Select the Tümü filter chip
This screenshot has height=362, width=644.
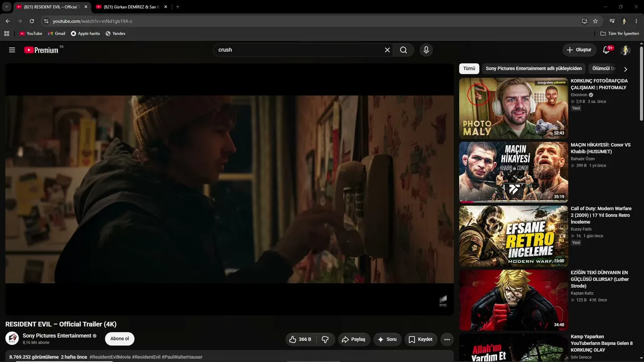[469, 68]
